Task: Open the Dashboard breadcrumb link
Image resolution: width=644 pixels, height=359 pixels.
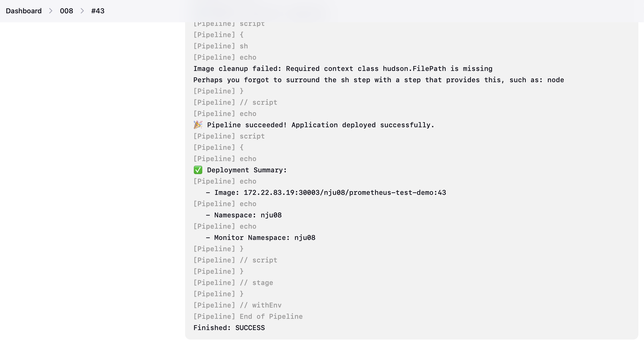Action: pyautogui.click(x=24, y=11)
